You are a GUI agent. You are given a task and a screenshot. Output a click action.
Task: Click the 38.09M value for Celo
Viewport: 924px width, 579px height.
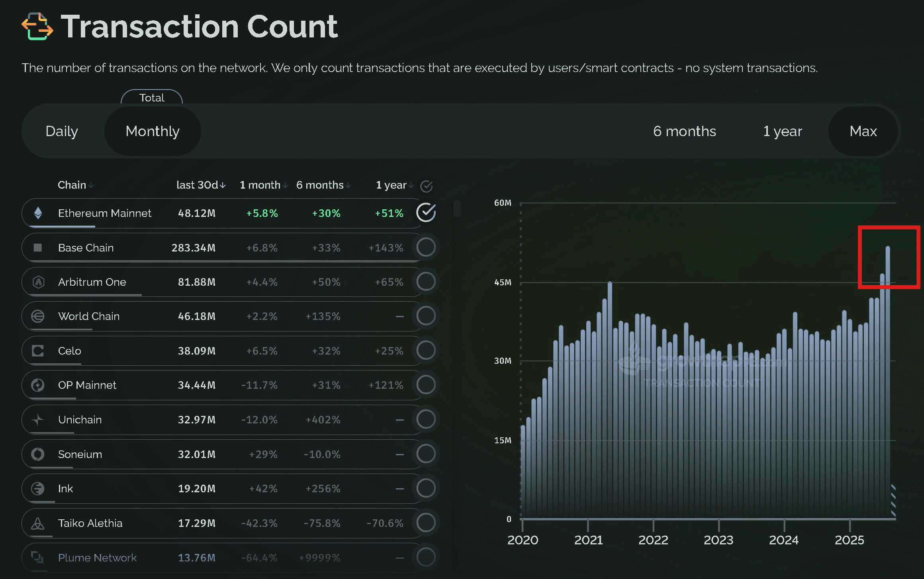(x=197, y=351)
